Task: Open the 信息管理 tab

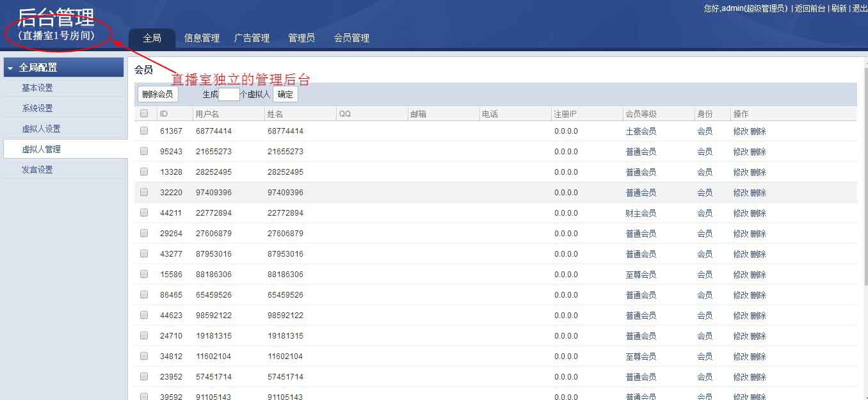Action: click(x=202, y=38)
